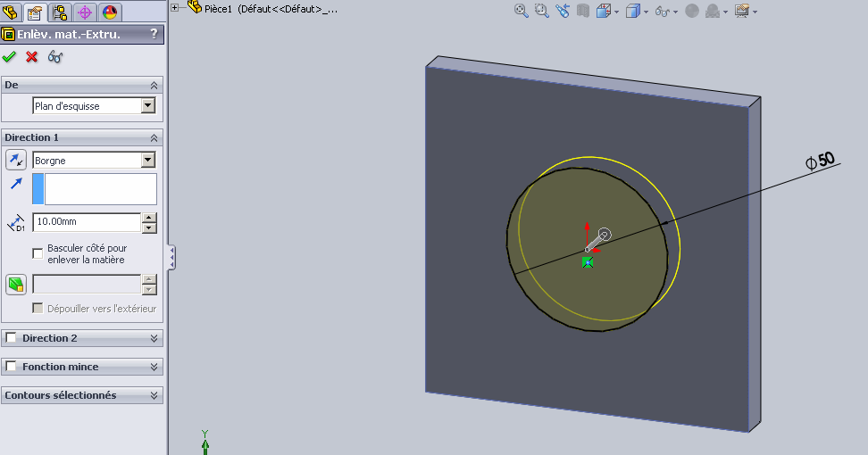Image resolution: width=868 pixels, height=455 pixels.
Task: Confirm the cut with green checkmark
Action: tap(10, 56)
